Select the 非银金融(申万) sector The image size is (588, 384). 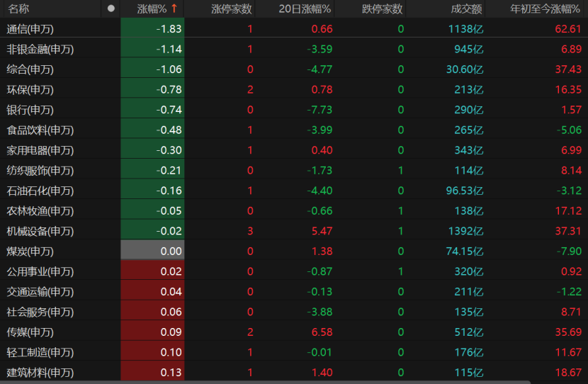coord(40,50)
